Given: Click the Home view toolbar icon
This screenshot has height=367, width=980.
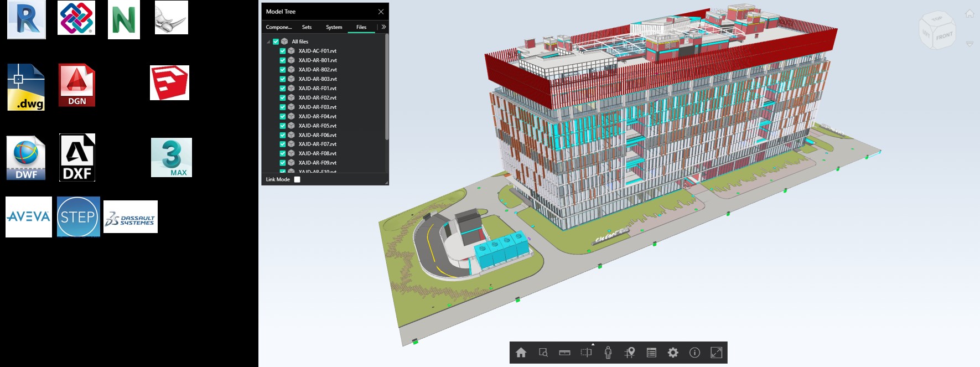Looking at the screenshot, I should tap(521, 353).
